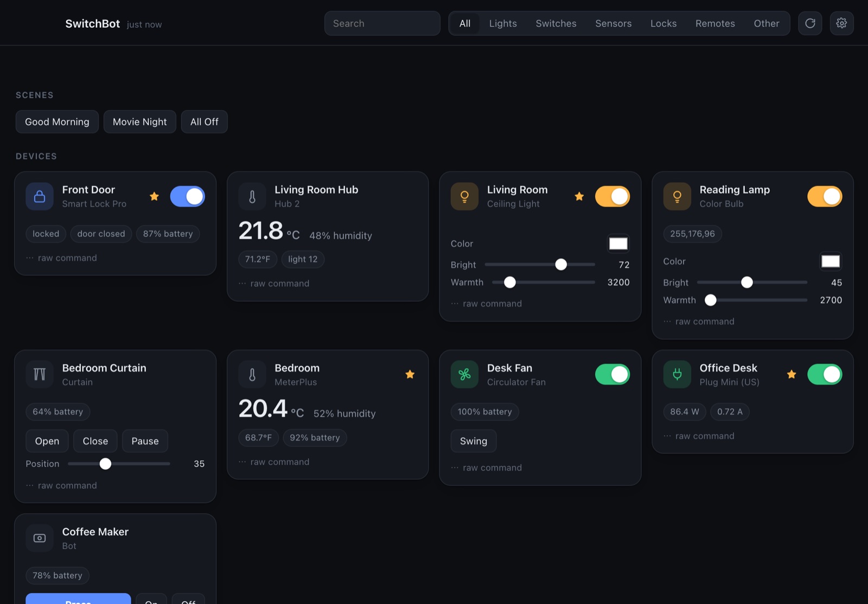This screenshot has height=604, width=868.
Task: Open the Living Room Ceiling Light color swatch
Action: pos(618,244)
